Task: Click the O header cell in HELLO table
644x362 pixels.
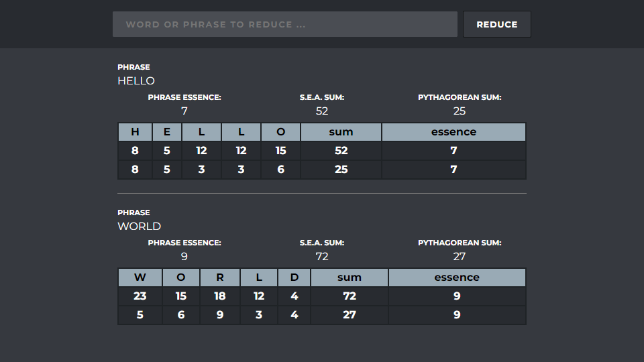Action: point(281,132)
